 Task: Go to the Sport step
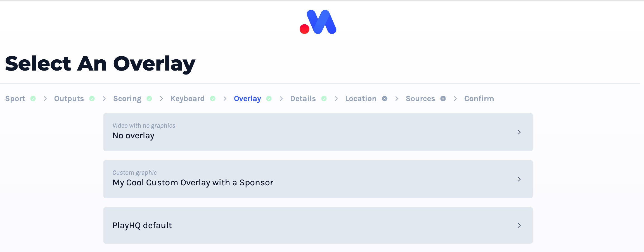click(x=15, y=99)
